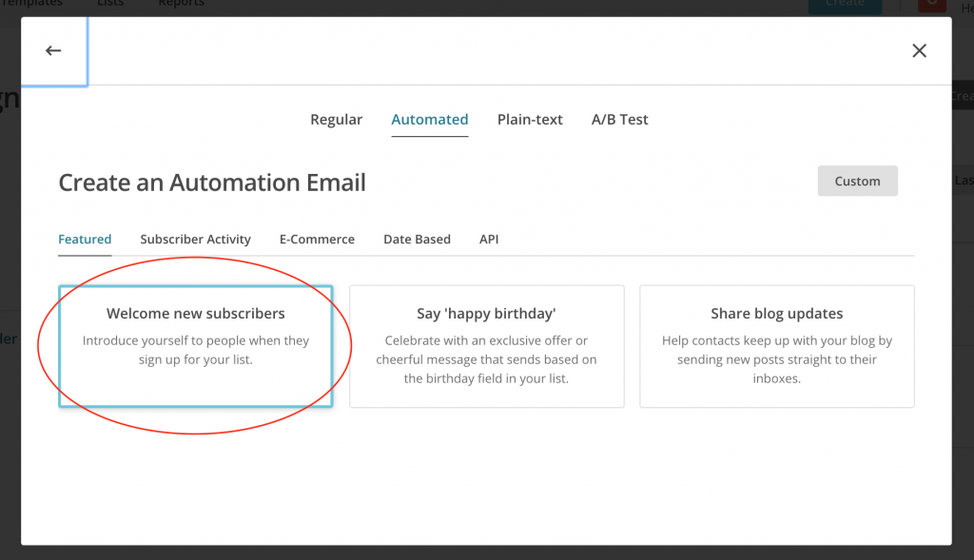Click the back arrow icon
The height and width of the screenshot is (560, 974).
pos(53,51)
